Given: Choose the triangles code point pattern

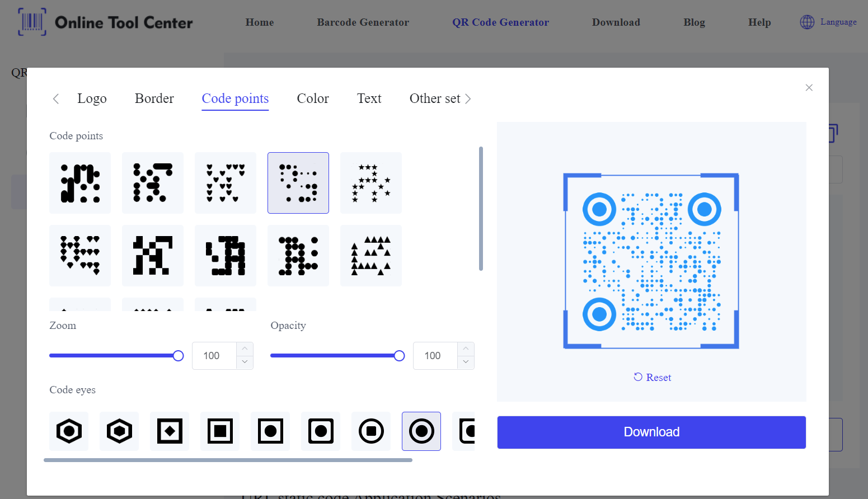Looking at the screenshot, I should (x=371, y=256).
